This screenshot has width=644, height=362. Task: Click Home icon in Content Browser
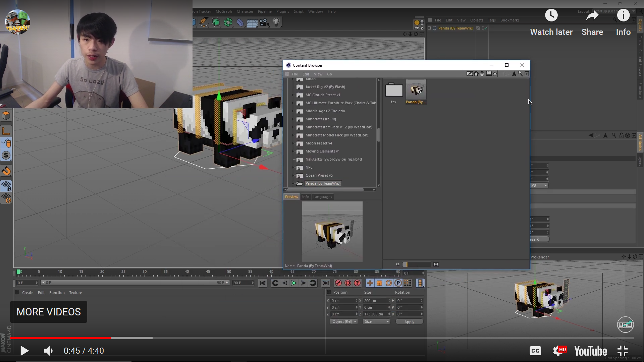click(x=476, y=74)
